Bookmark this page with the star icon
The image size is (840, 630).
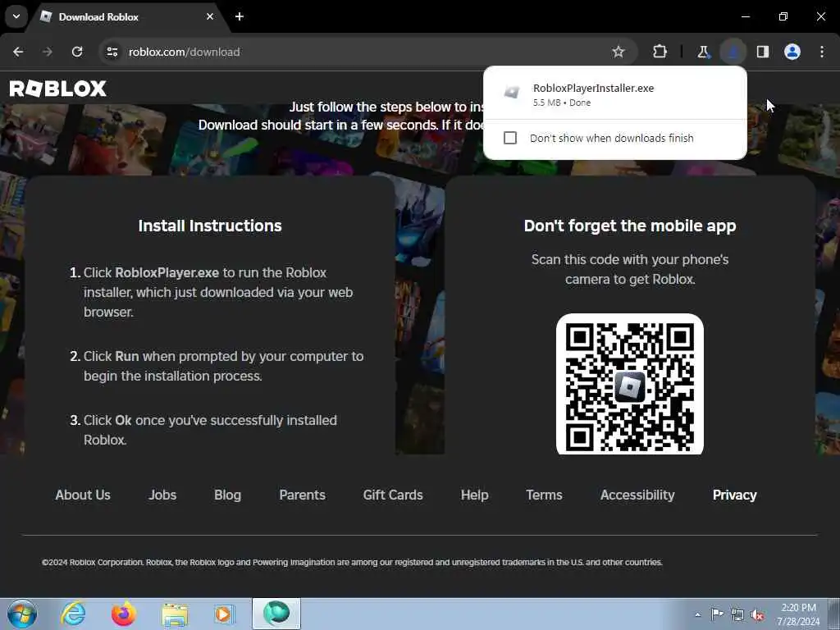point(619,52)
